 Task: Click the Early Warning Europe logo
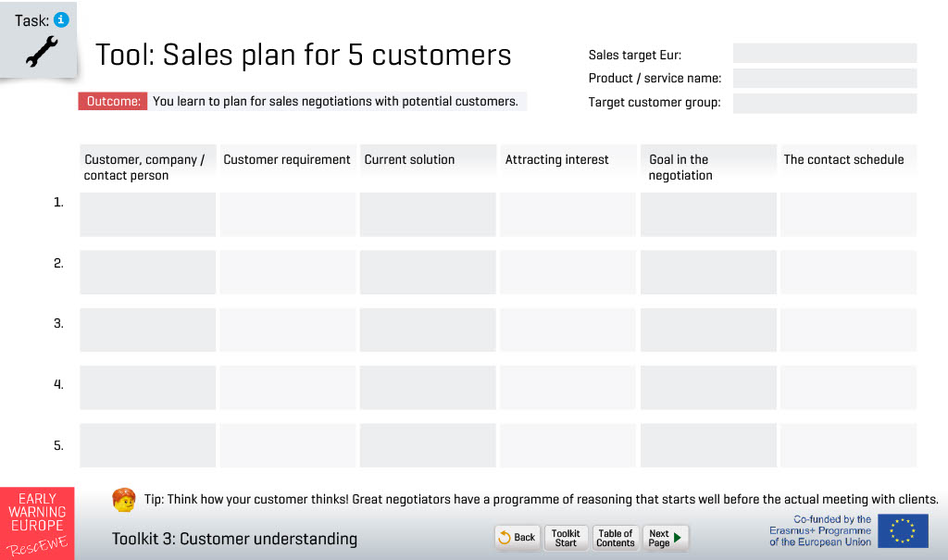coord(37,523)
